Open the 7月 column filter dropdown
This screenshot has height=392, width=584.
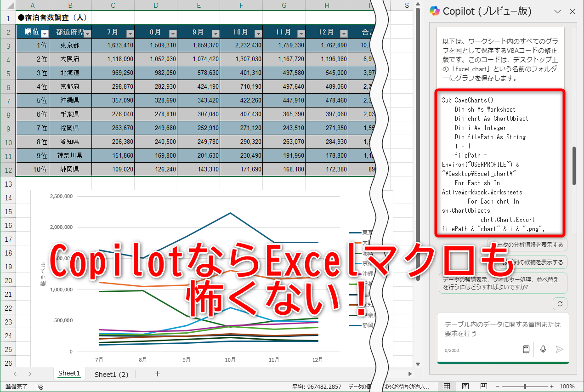tap(130, 34)
